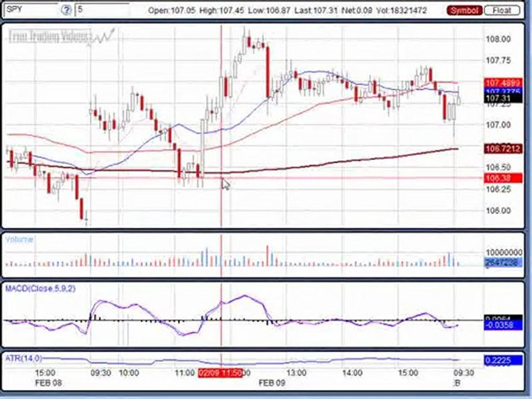Viewport: 532px width, 399px height.
Task: Click the 10000000 volume axis label
Action: click(x=504, y=253)
